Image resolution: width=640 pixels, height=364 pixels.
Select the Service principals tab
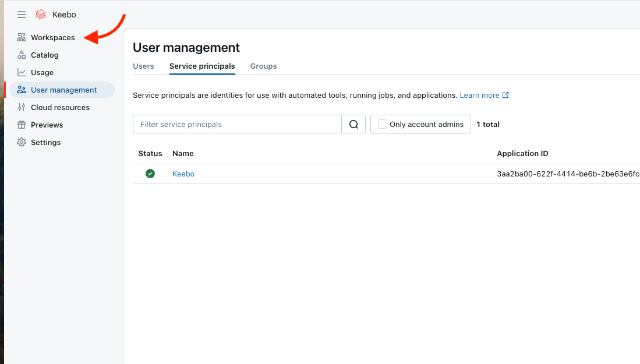click(x=202, y=66)
